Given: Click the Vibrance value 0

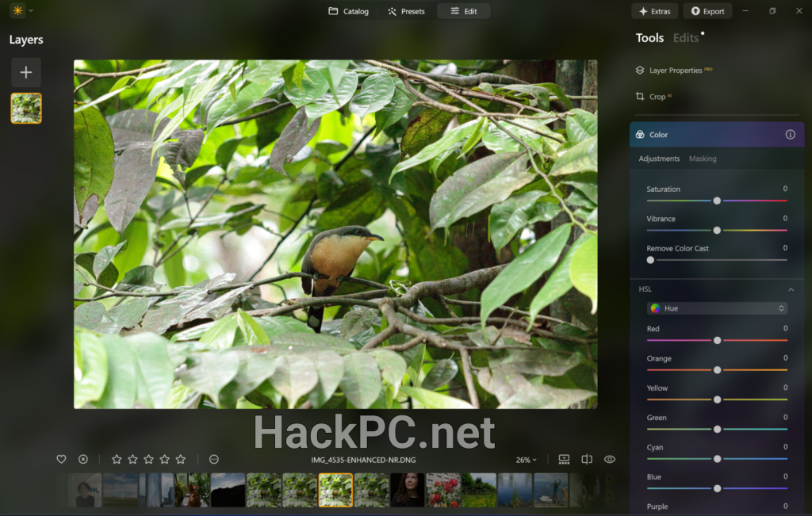Looking at the screenshot, I should [x=785, y=219].
